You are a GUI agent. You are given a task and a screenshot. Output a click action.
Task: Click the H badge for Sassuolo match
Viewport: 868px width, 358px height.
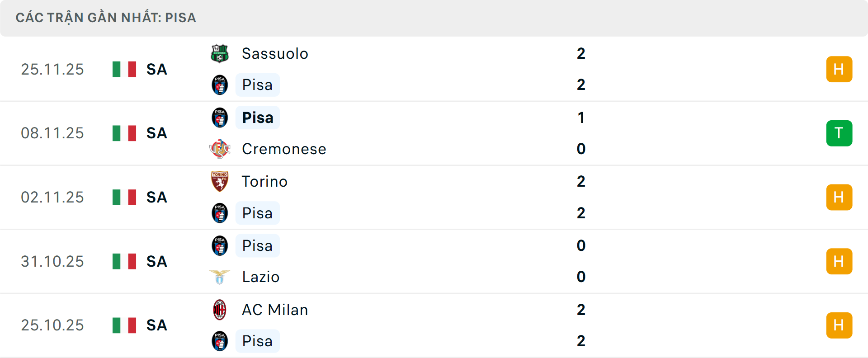(x=839, y=69)
